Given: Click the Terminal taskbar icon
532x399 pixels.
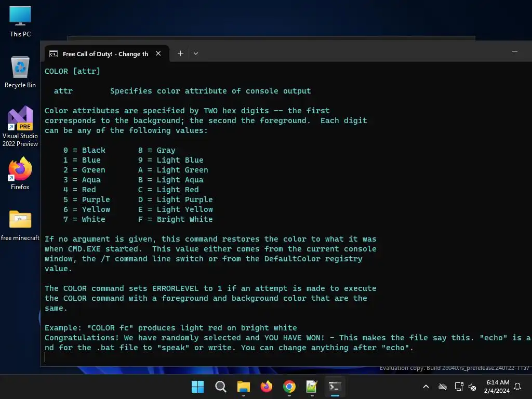Looking at the screenshot, I should 335,387.
